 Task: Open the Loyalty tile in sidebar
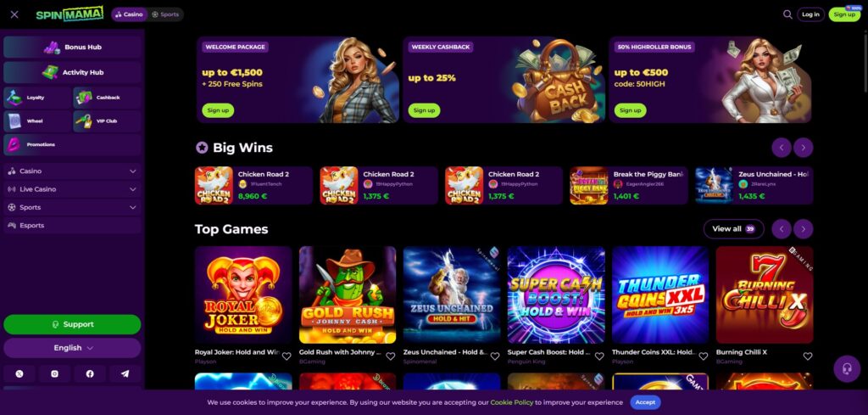coord(37,98)
